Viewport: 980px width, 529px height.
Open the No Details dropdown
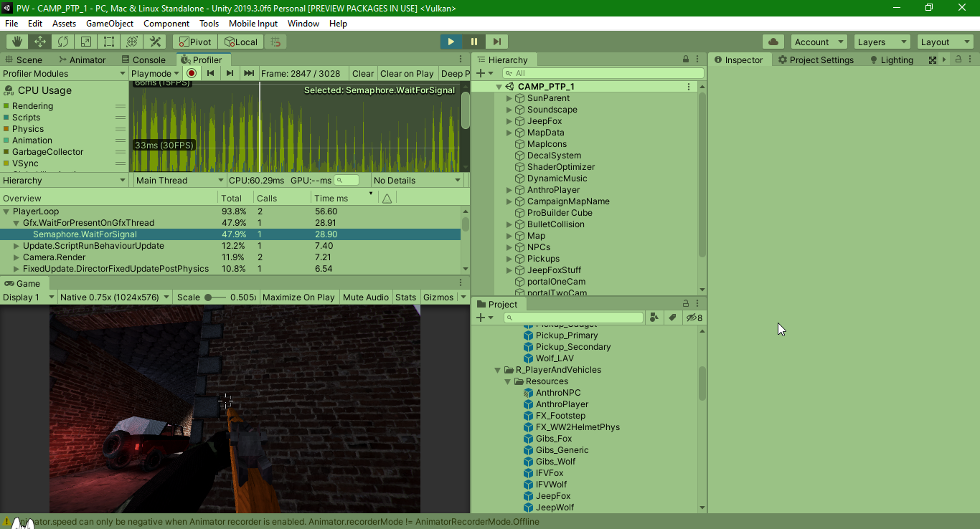[x=418, y=180]
